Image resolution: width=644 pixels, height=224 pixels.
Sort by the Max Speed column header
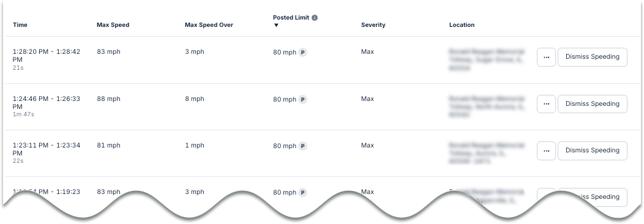(113, 25)
